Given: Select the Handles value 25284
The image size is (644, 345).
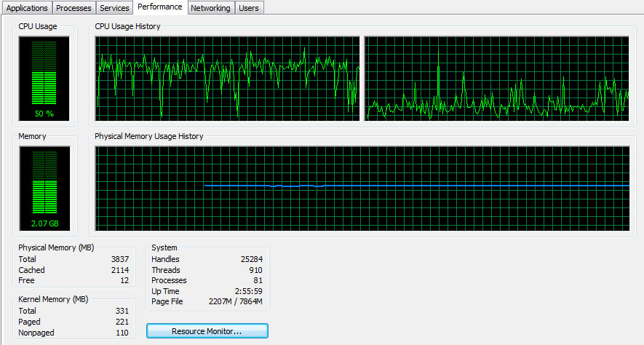Looking at the screenshot, I should point(252,259).
